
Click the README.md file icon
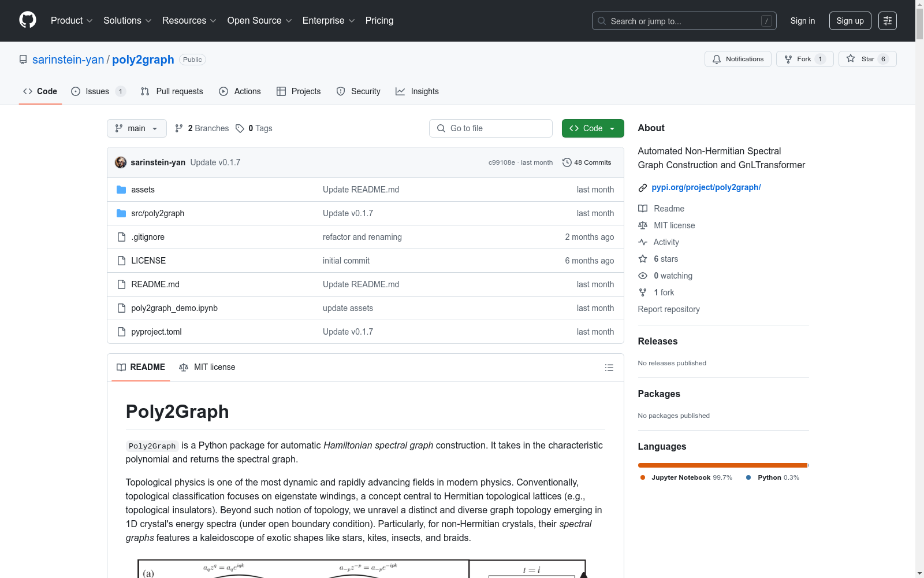click(x=121, y=284)
